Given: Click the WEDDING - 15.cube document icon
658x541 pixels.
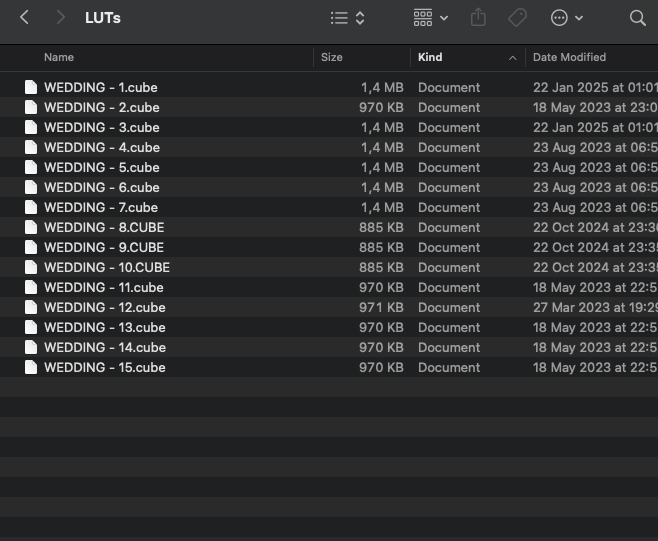Looking at the screenshot, I should pos(31,367).
